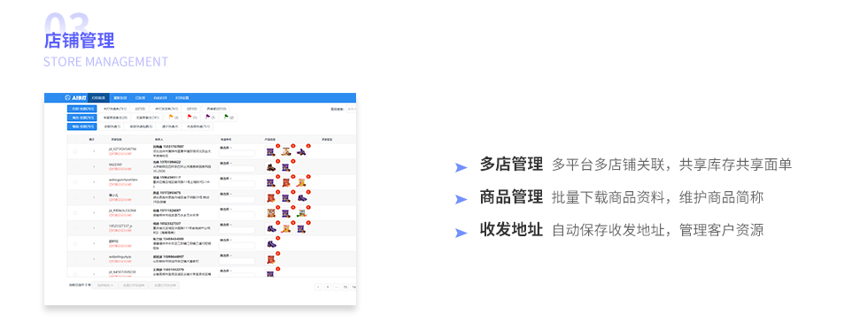Click the tracking number field in the 6622360 row
This screenshot has width=868, height=330.
click(x=237, y=169)
